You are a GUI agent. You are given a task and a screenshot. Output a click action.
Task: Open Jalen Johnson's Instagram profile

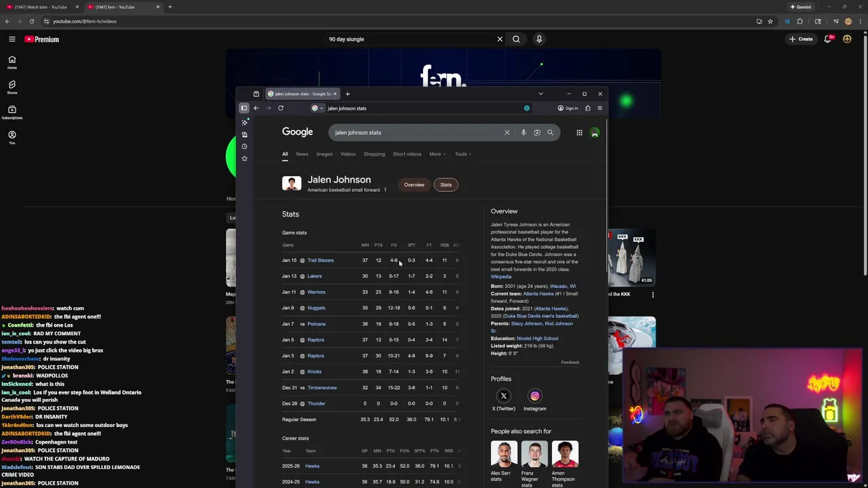(x=534, y=399)
